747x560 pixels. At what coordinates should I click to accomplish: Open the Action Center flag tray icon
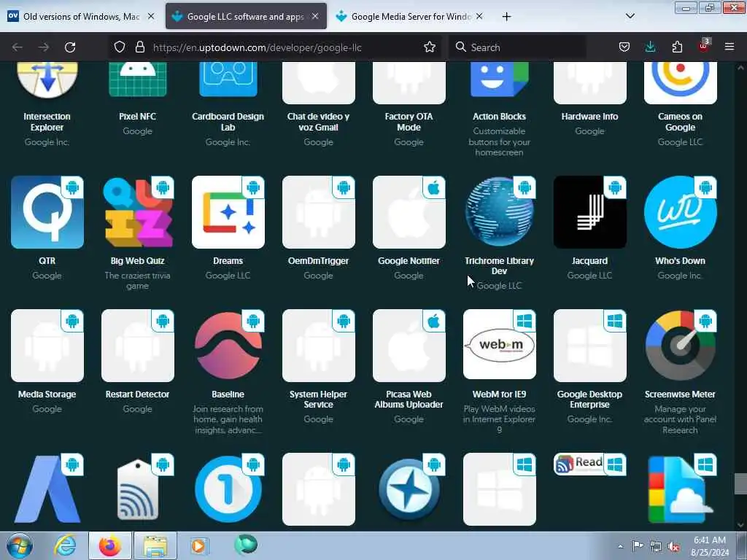pos(638,546)
